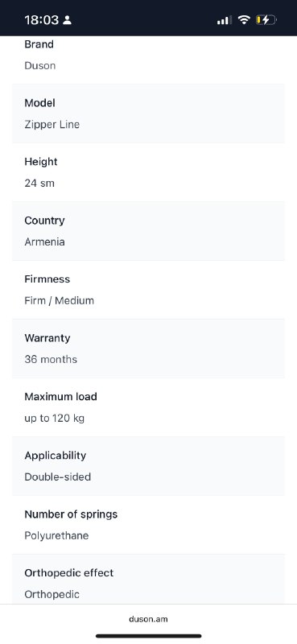
Task: Tap the person icon beside the clock
Action: point(67,19)
